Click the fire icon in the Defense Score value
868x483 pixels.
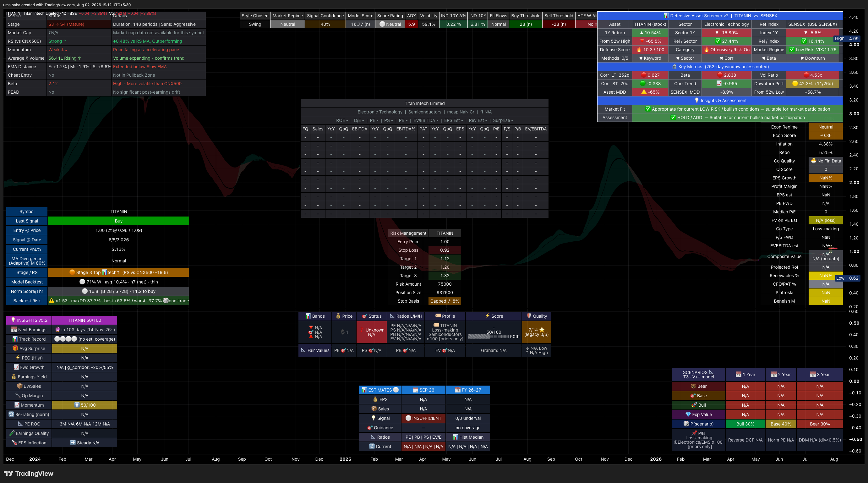tap(639, 50)
